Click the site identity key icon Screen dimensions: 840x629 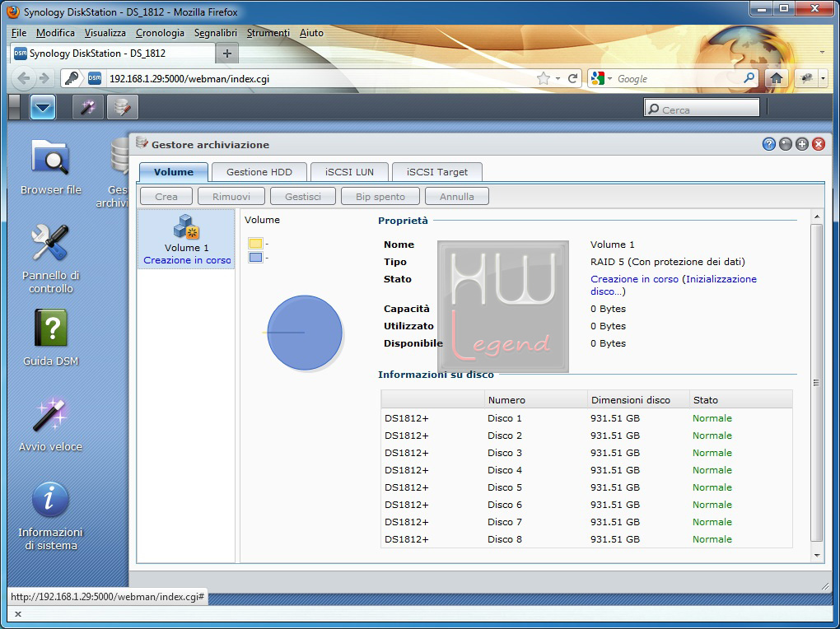pyautogui.click(x=72, y=79)
